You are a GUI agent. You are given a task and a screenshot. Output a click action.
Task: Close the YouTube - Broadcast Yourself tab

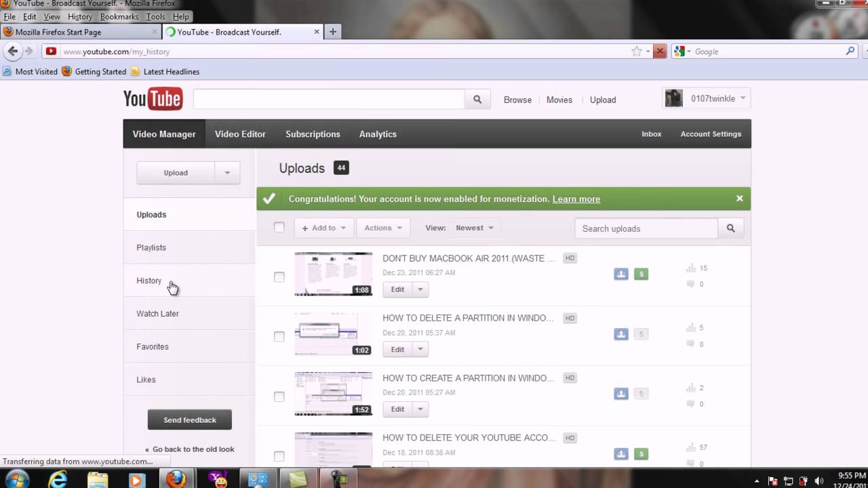(317, 32)
